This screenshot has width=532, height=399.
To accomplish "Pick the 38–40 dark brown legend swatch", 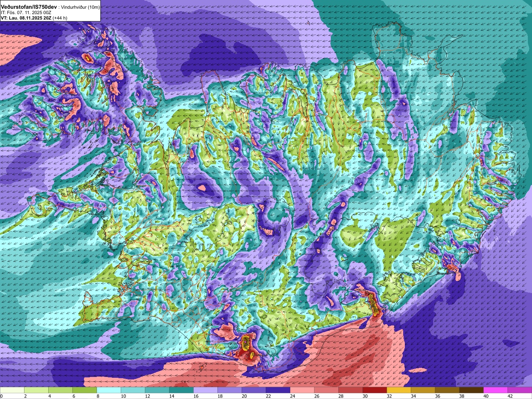I will 471,390.
